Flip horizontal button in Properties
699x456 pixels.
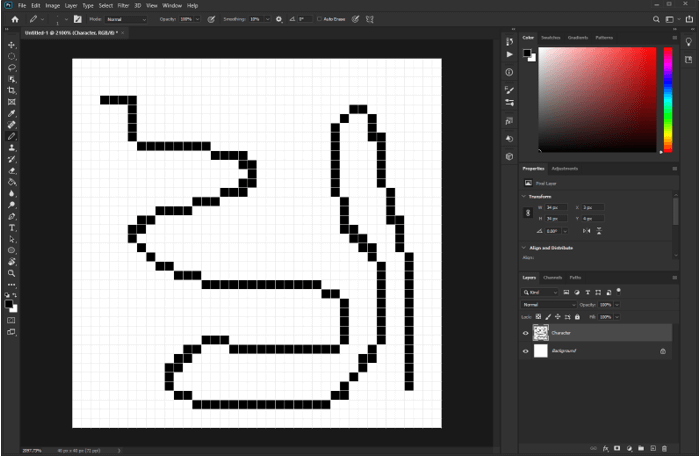587,231
